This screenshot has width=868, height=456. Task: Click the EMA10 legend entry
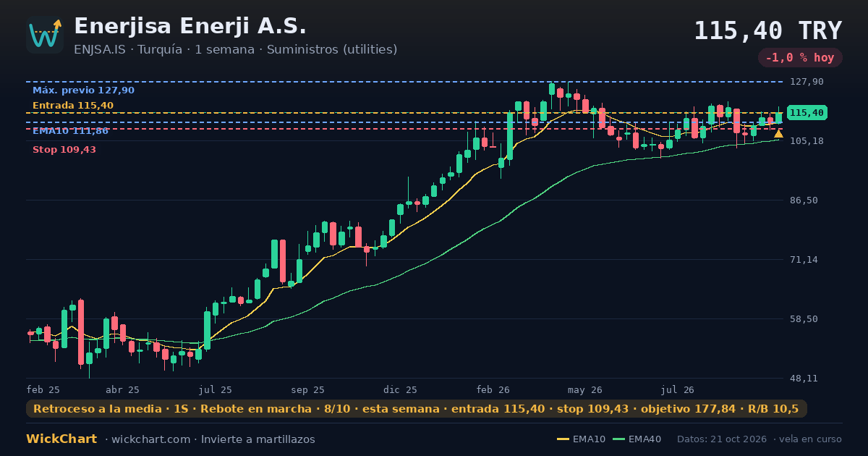tap(582, 439)
